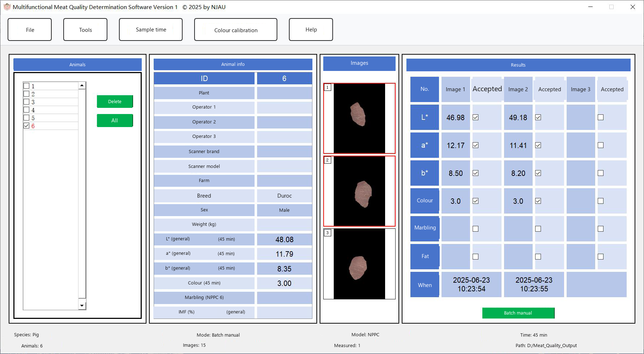The height and width of the screenshot is (354, 644).
Task: Select image thumbnail number 2
Action: click(359, 191)
